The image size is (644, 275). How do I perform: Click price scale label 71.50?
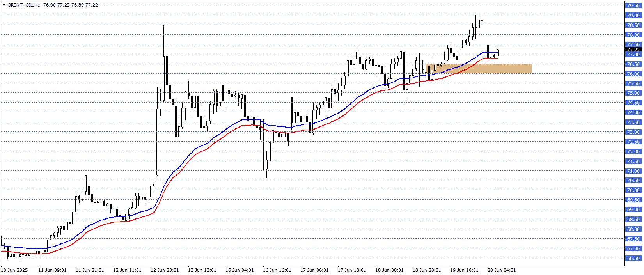[x=633, y=161]
